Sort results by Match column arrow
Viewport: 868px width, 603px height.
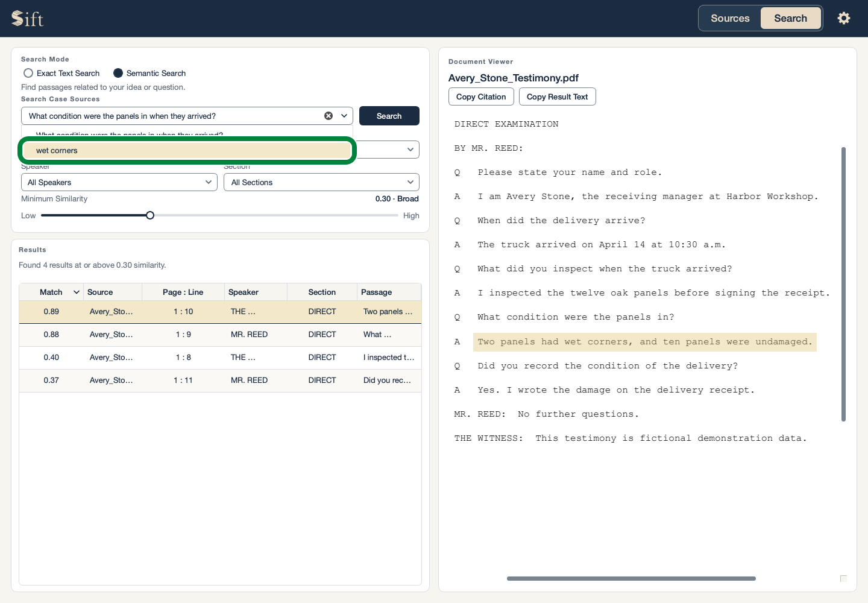(77, 292)
